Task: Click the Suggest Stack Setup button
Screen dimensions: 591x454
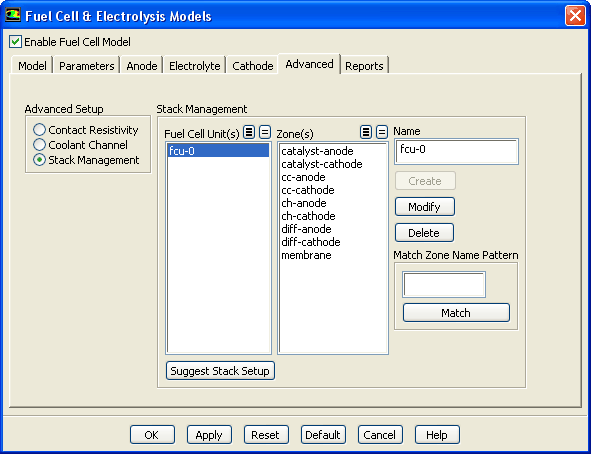Action: 220,371
